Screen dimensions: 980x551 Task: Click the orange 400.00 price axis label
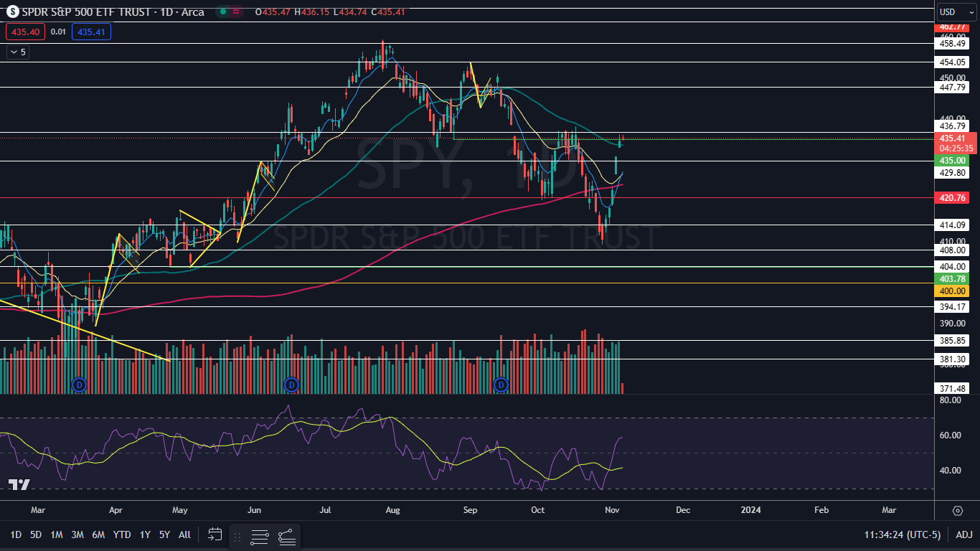pos(953,291)
